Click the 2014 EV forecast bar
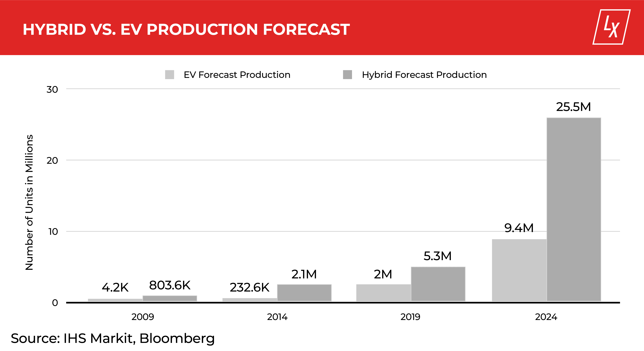The image size is (644, 351). [250, 300]
